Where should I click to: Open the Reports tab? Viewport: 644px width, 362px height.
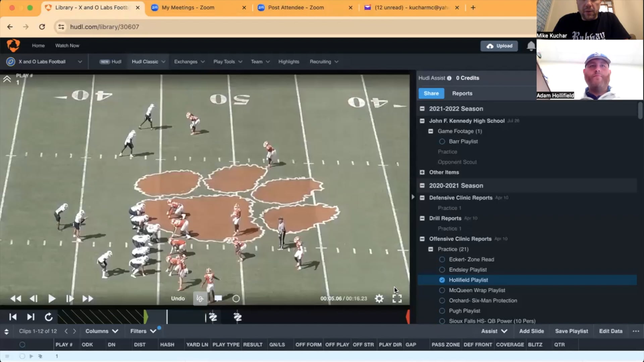462,94
